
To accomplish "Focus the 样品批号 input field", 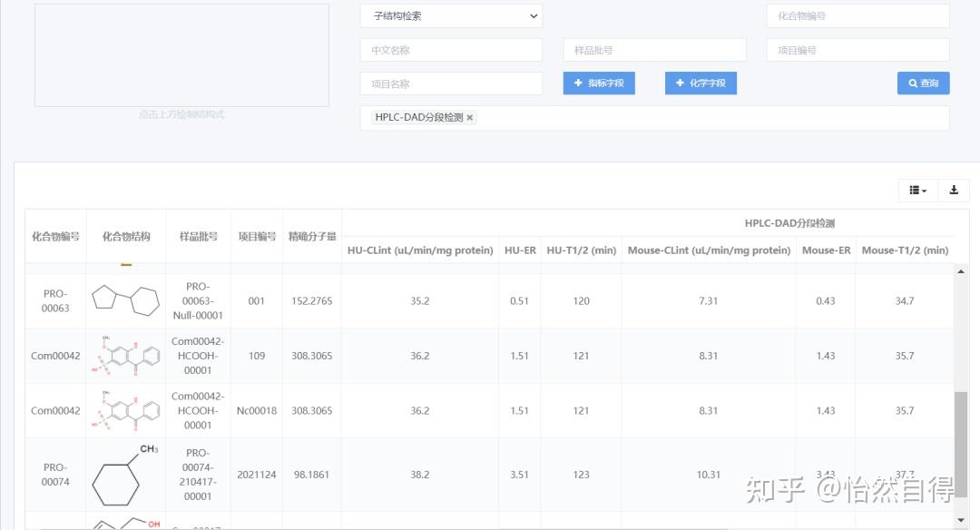I will [654, 50].
